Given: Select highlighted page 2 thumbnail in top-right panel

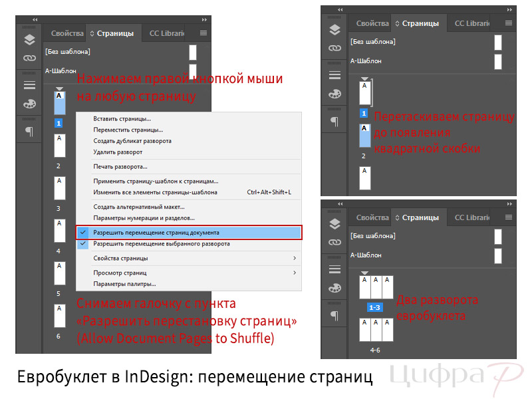Looking at the screenshot, I should [365, 136].
